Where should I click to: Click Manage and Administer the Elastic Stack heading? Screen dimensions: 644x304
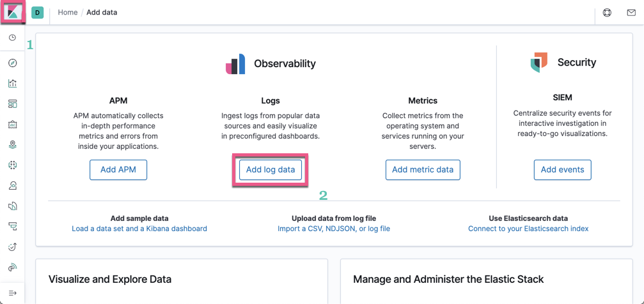coord(448,279)
